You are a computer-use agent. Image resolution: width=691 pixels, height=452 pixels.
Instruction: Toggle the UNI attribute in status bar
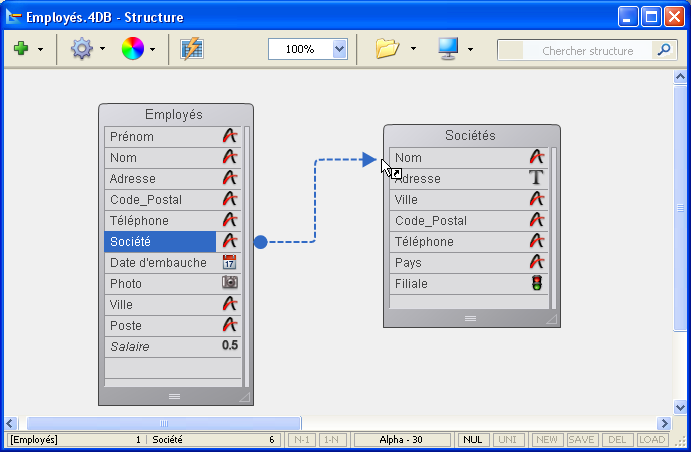tap(508, 440)
